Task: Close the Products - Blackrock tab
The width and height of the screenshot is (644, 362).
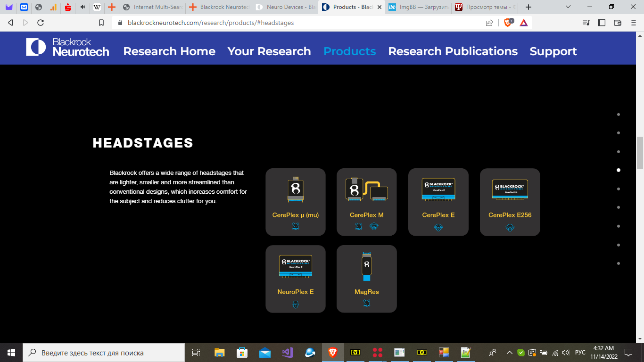Action: coord(379,7)
